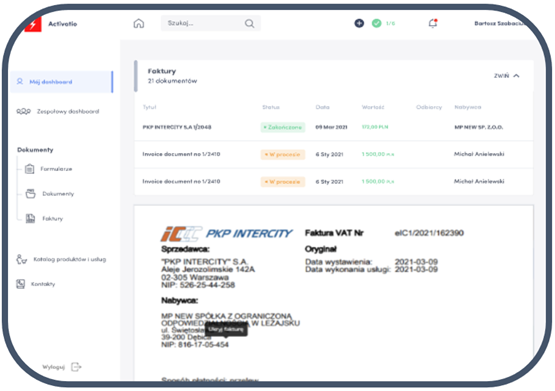Click the 21 dokumentów count text
The height and width of the screenshot is (391, 555).
click(172, 81)
